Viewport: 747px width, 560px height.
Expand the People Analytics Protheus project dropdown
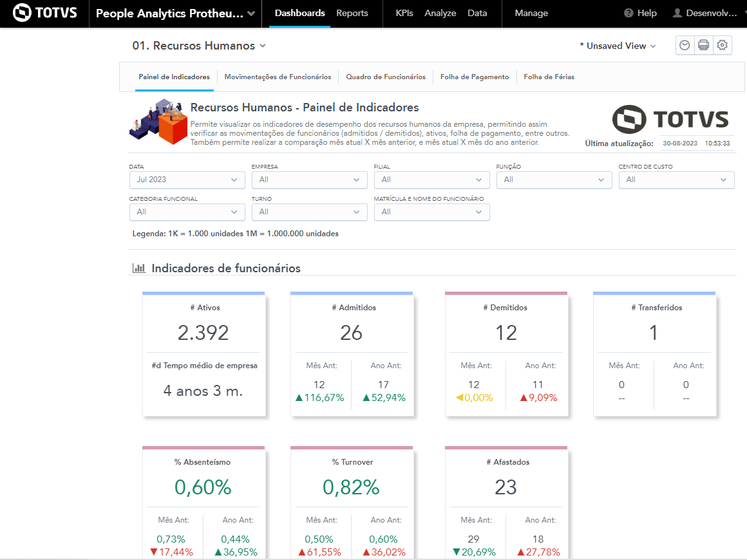click(251, 14)
